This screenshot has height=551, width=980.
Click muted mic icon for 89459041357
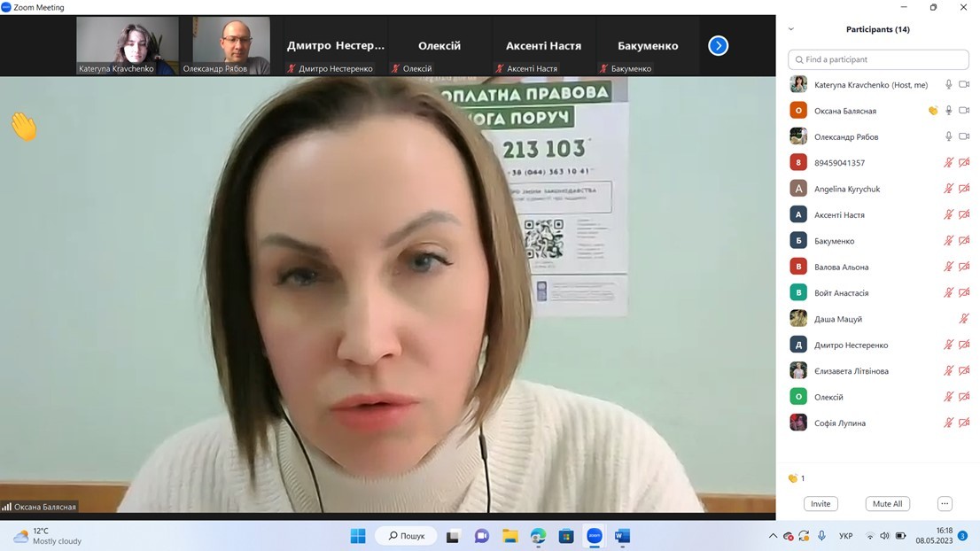coord(948,162)
